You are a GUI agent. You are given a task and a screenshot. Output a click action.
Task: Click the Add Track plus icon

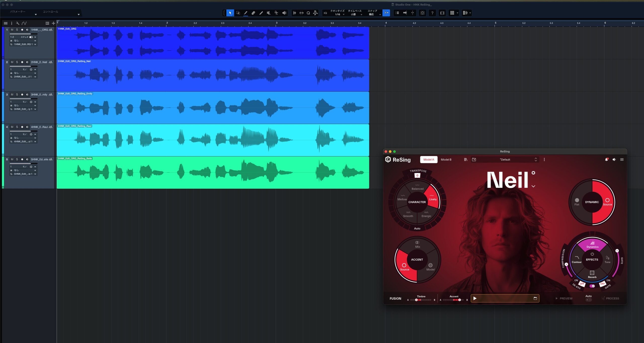pyautogui.click(x=53, y=23)
